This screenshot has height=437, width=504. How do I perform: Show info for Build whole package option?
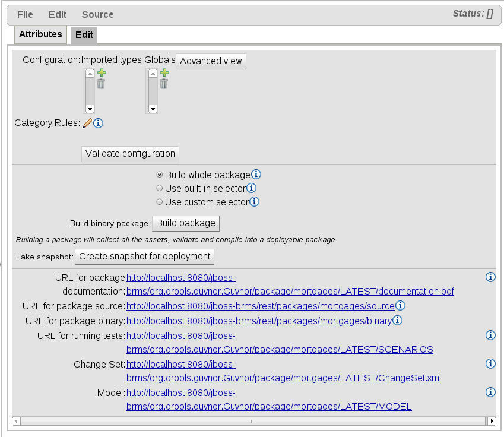[256, 175]
